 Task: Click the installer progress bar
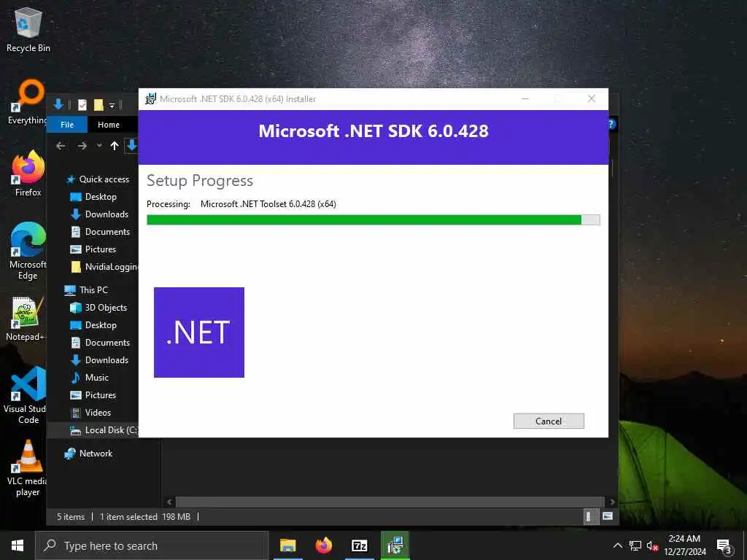click(373, 220)
